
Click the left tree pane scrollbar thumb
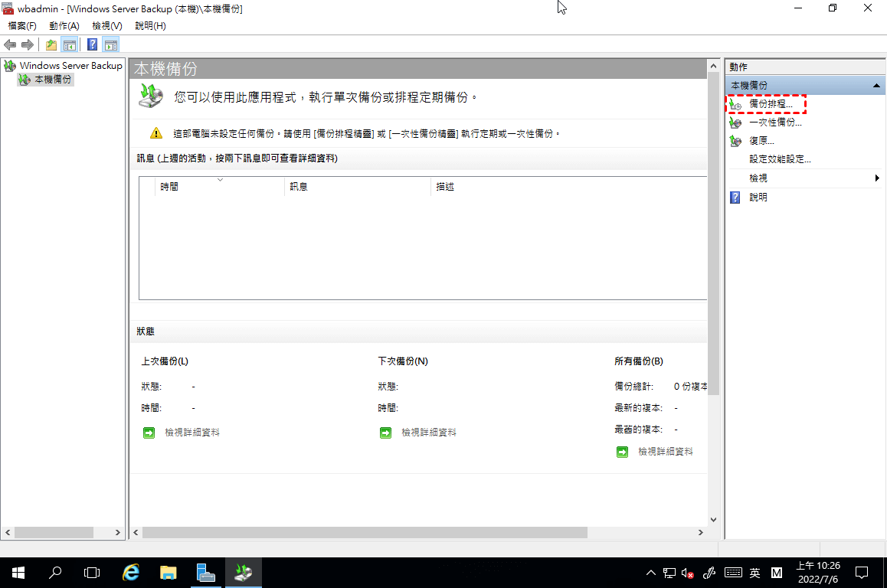click(54, 533)
